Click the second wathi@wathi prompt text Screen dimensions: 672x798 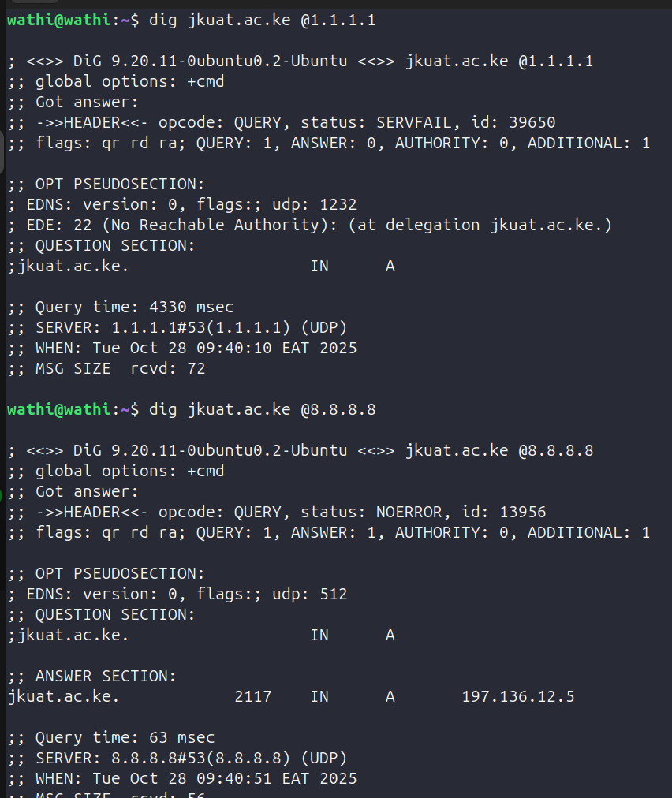tap(60, 409)
